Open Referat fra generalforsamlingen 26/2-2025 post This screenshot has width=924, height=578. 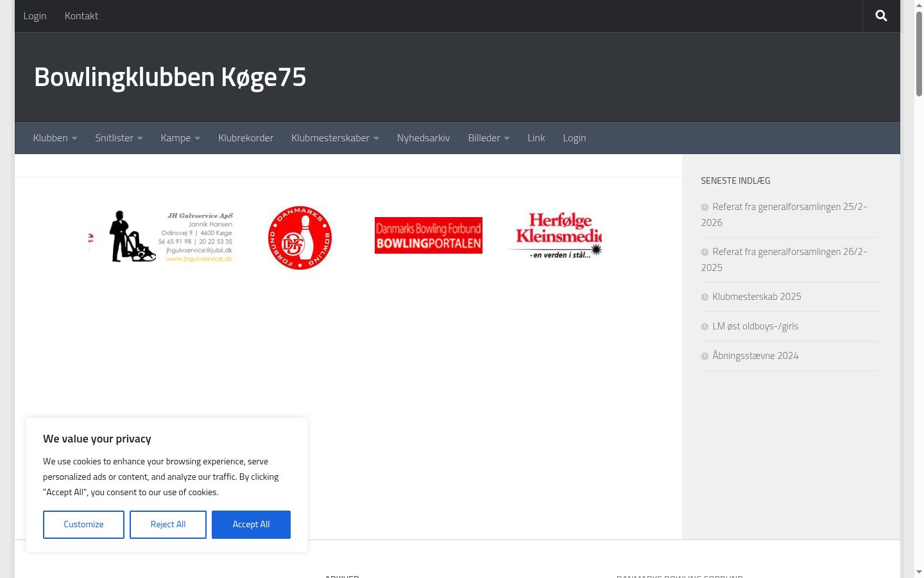click(x=783, y=259)
